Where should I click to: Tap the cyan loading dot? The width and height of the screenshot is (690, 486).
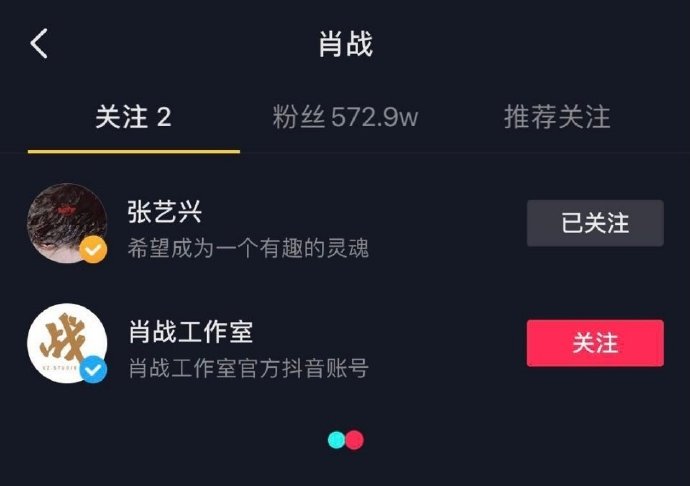337,440
